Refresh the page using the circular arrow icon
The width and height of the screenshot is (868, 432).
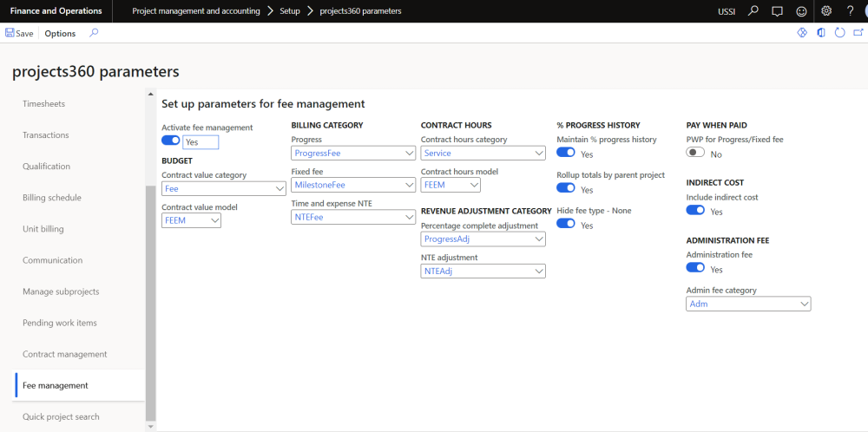tap(839, 33)
